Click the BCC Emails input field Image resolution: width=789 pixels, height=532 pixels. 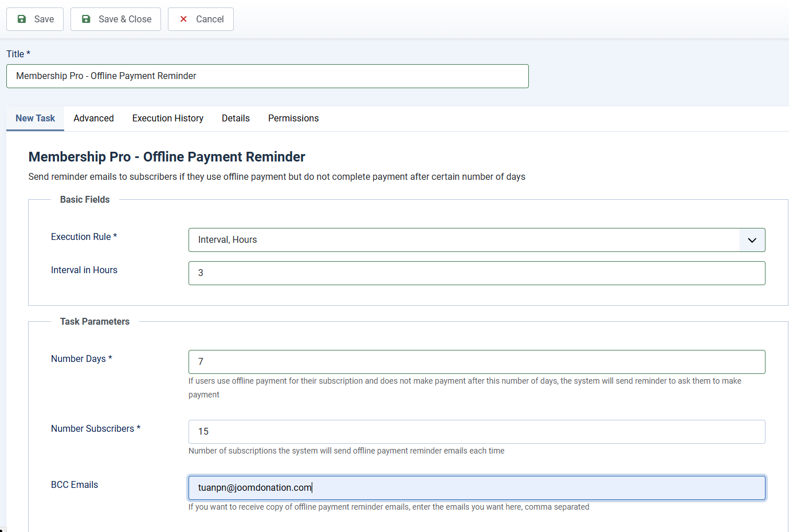tap(477, 488)
